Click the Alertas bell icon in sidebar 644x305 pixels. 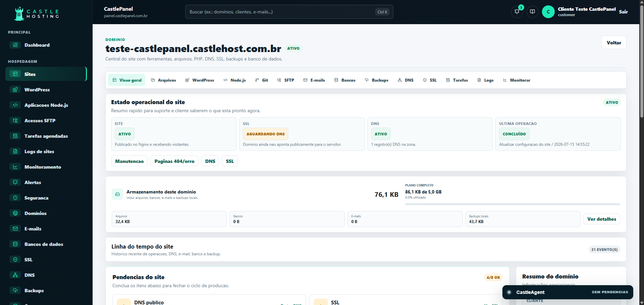coord(15,182)
